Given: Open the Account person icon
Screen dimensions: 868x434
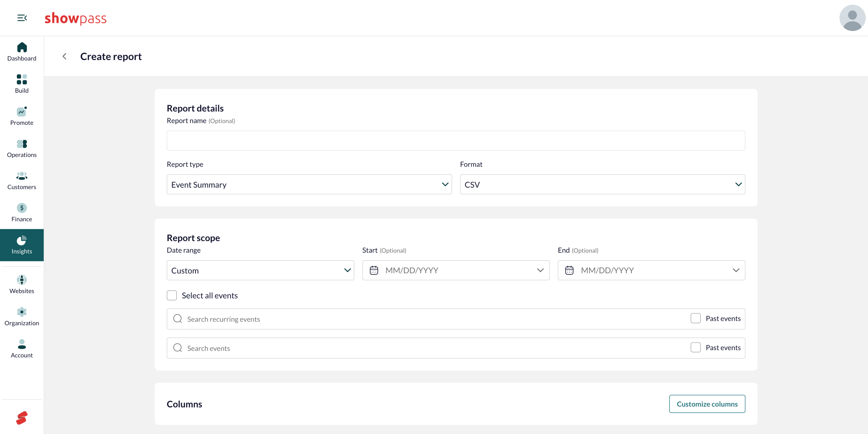Looking at the screenshot, I should point(22,344).
